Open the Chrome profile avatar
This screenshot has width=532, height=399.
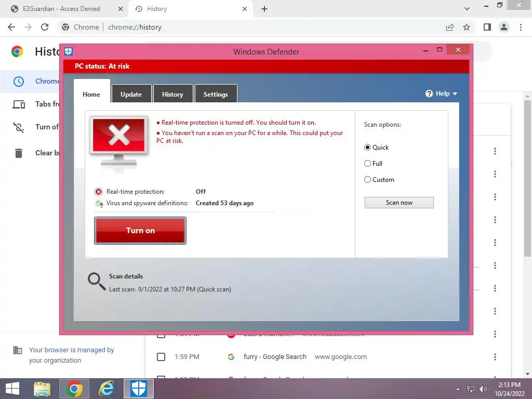point(504,27)
